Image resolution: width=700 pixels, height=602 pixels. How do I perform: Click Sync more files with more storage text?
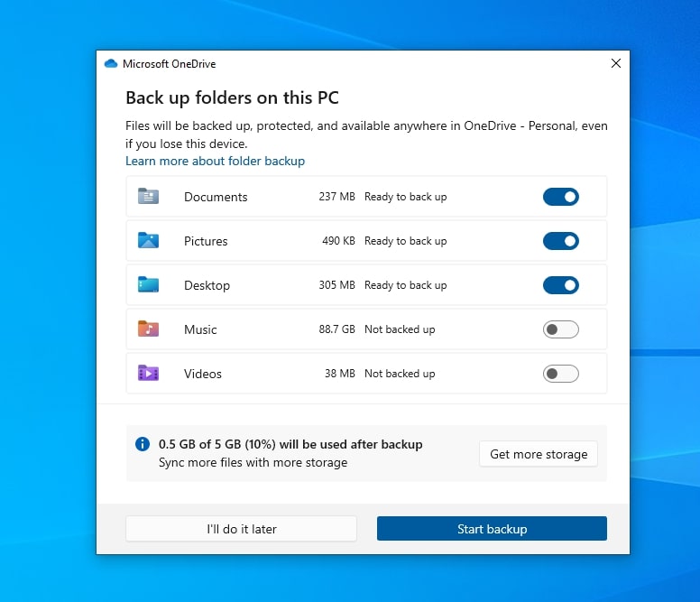coord(253,462)
